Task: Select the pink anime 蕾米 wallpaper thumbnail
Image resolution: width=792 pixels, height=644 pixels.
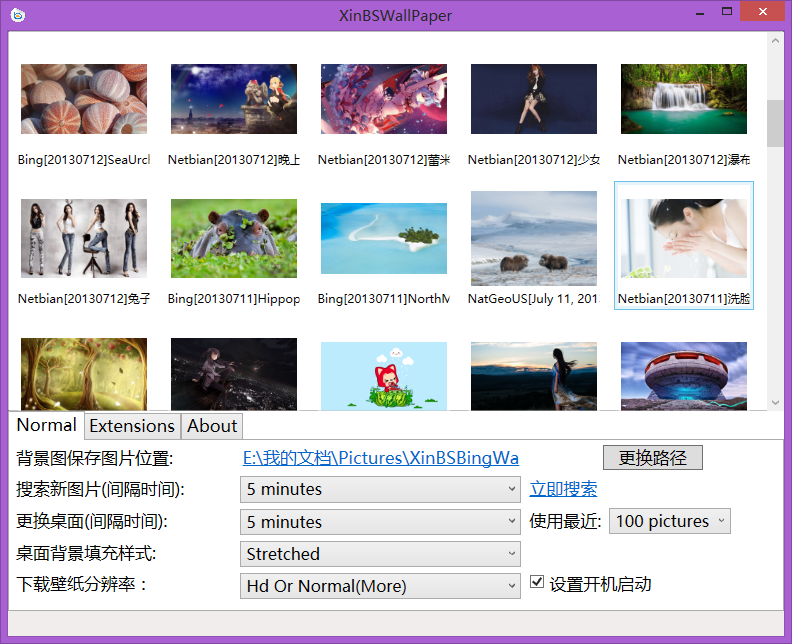Action: point(384,99)
